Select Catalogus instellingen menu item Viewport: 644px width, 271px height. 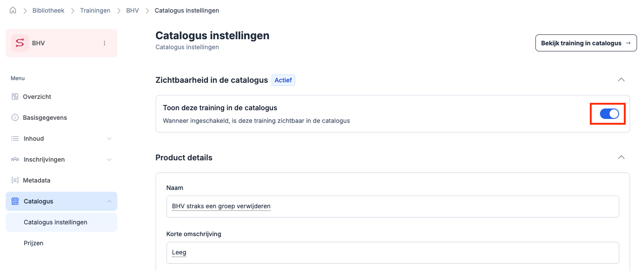(55, 222)
